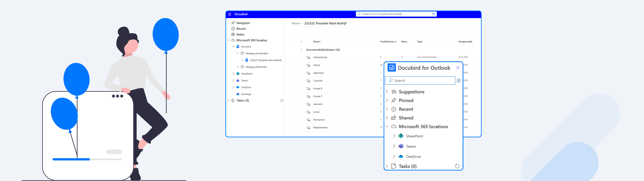Expand SharePoint chevron in Outlook panel
This screenshot has height=181, width=644.
394,136
